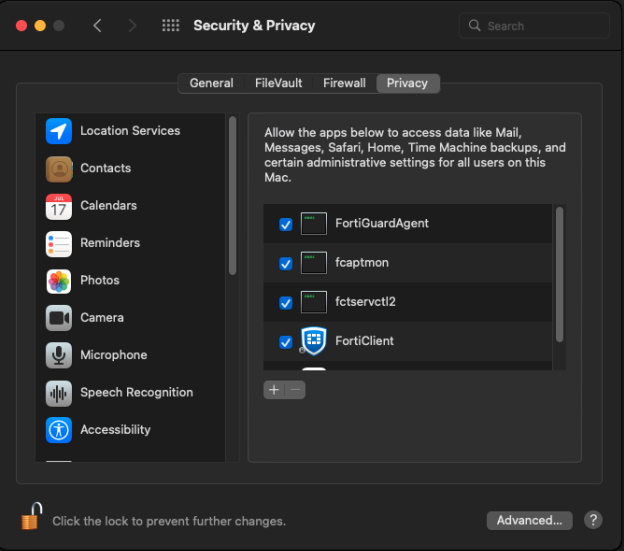
Task: Open the FileVault tab
Action: coord(279,83)
